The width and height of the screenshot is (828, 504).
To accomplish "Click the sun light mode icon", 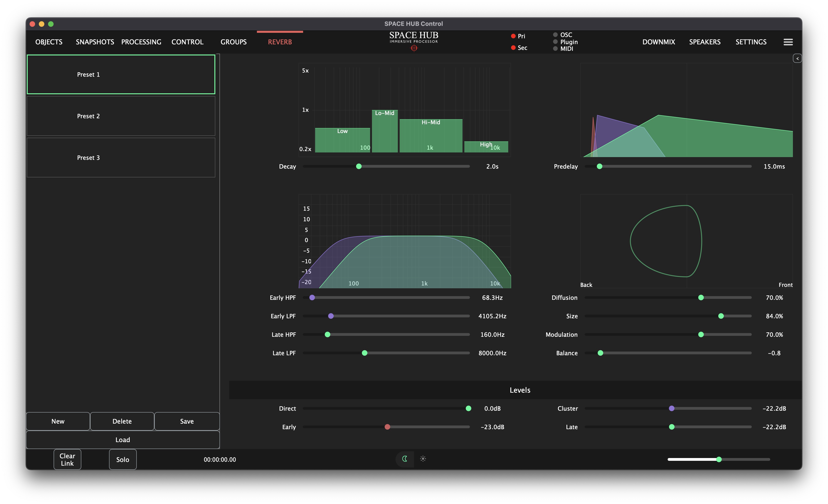I will (423, 459).
